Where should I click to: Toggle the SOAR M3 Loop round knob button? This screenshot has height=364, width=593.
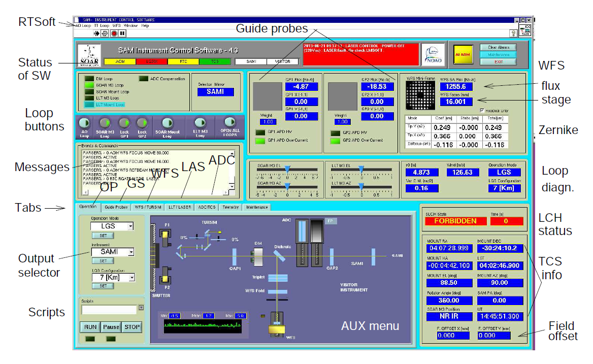click(105, 123)
